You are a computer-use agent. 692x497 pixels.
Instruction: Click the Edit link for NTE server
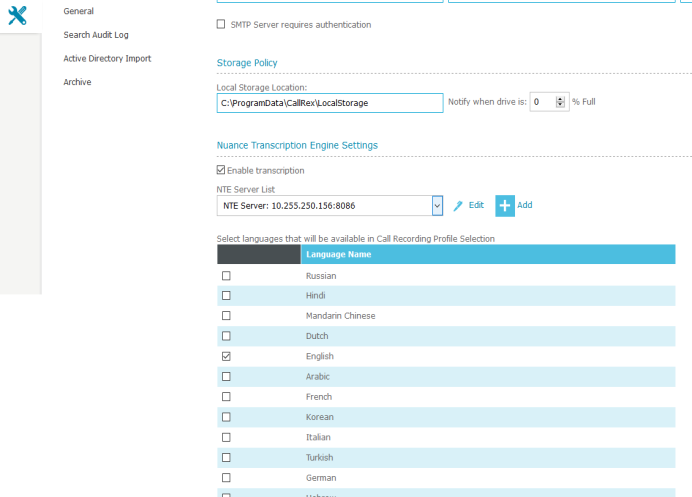point(476,205)
